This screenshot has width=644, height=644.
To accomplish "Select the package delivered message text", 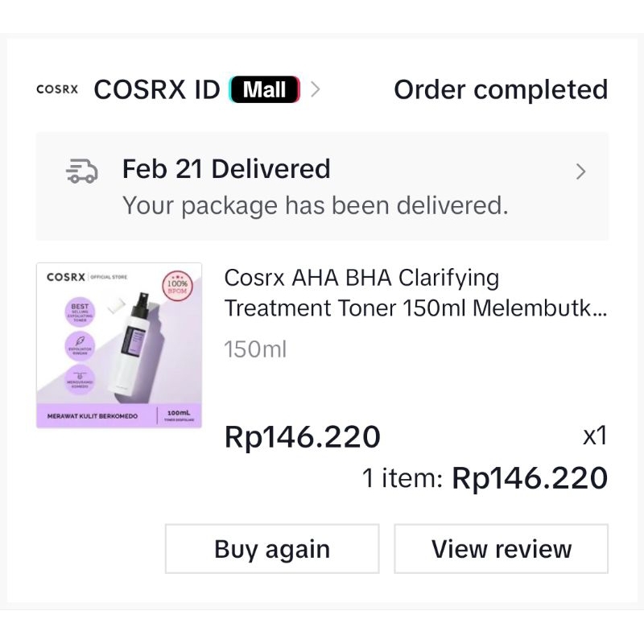I will [315, 205].
